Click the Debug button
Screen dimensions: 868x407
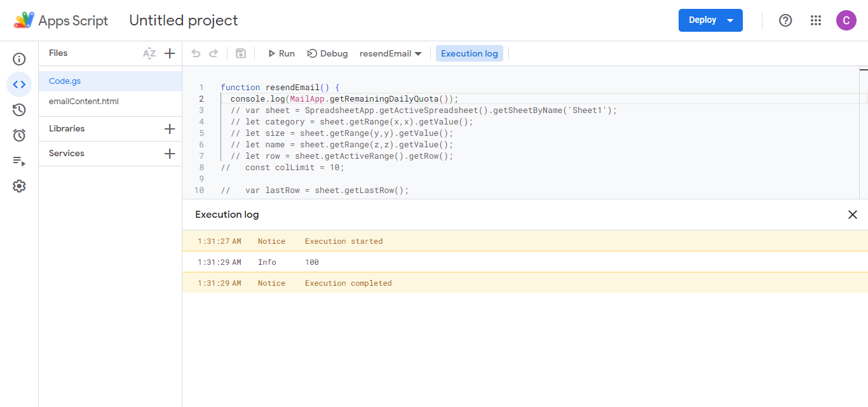click(x=327, y=53)
